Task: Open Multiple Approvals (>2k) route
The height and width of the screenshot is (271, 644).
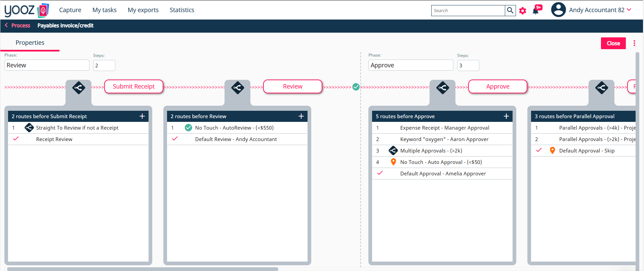Action: click(431, 150)
